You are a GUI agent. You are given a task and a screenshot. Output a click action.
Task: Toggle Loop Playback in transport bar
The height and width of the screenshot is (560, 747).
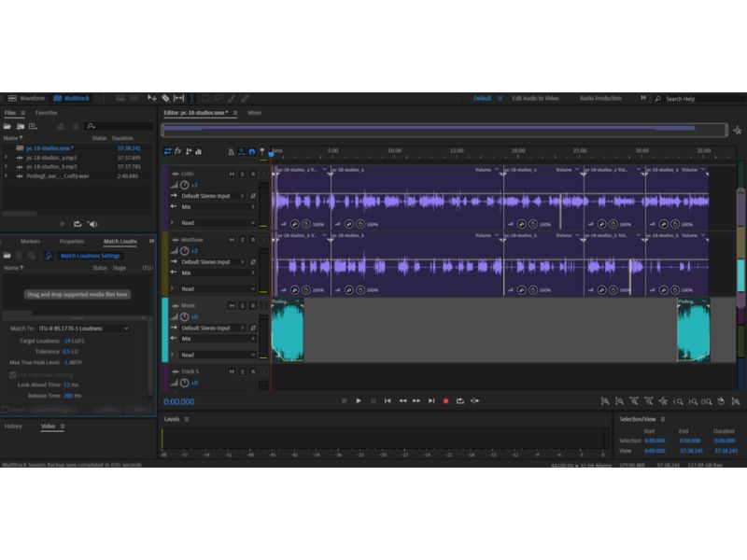pos(460,400)
